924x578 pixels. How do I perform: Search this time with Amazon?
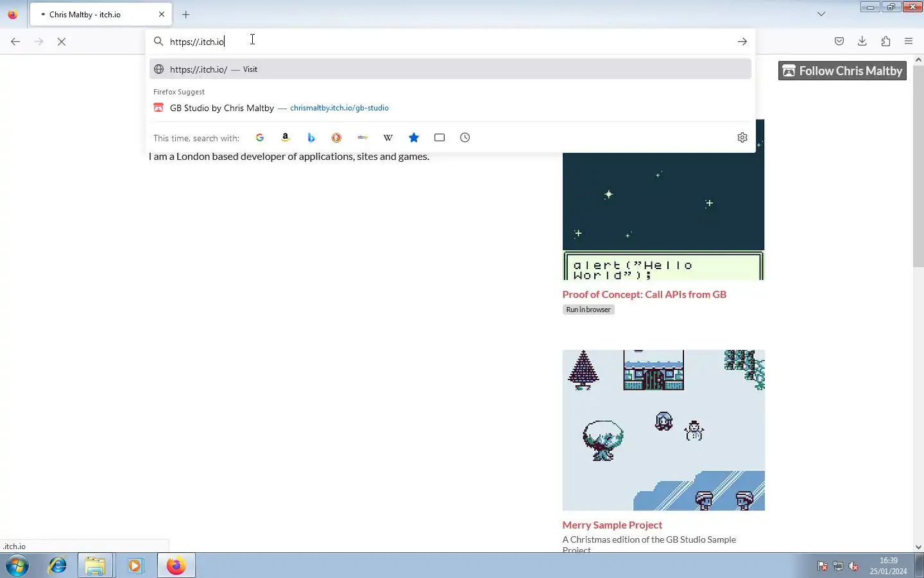(x=286, y=137)
